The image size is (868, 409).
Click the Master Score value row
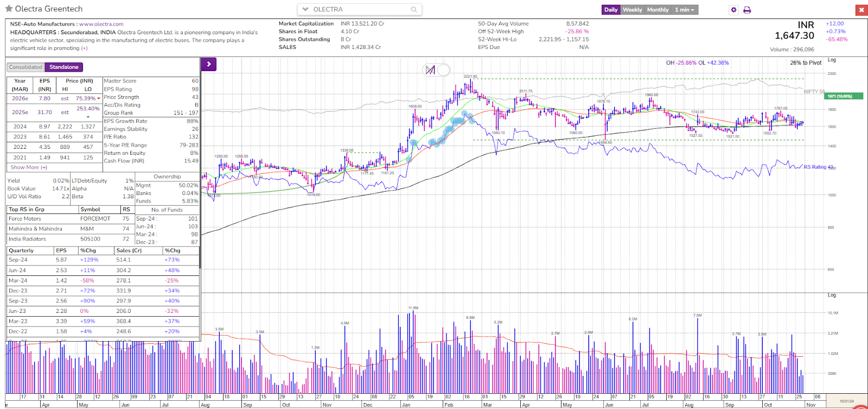point(151,81)
